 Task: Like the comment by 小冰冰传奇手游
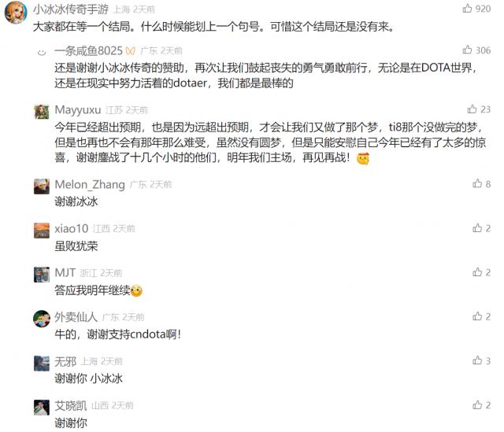click(x=467, y=9)
